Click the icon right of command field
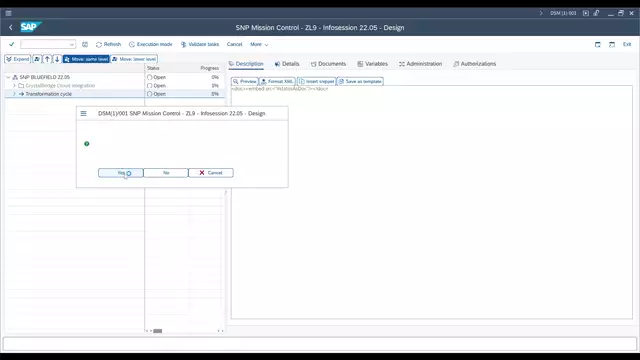 point(85,44)
